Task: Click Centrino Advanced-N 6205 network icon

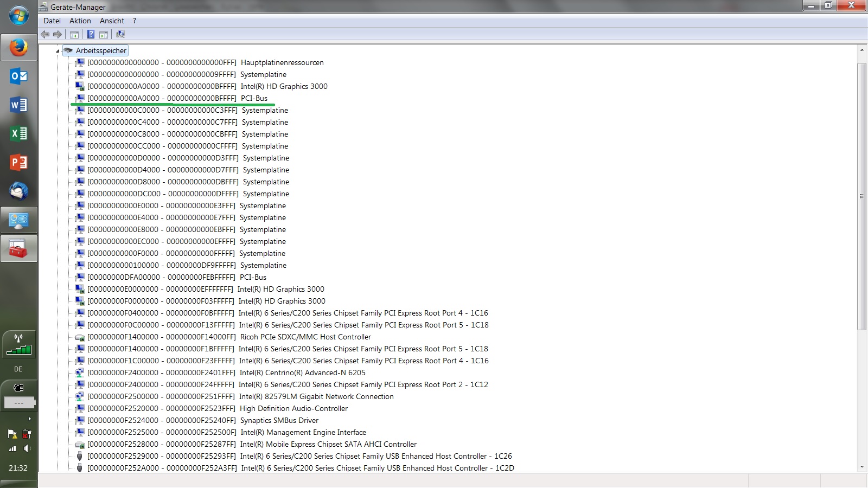Action: point(79,373)
